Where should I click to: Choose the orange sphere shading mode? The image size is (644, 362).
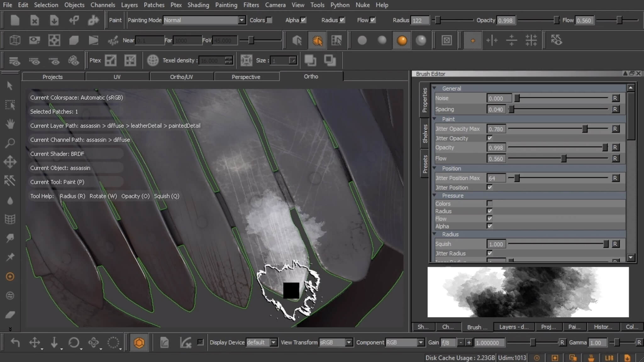coord(402,40)
